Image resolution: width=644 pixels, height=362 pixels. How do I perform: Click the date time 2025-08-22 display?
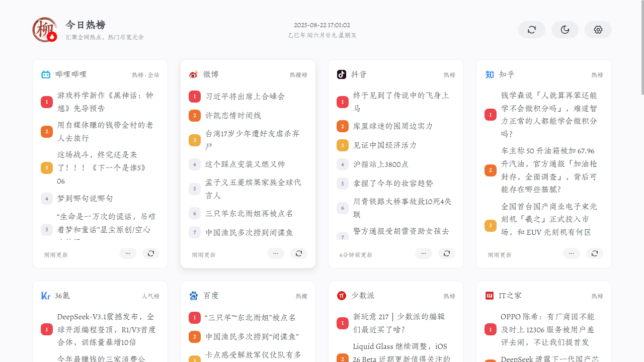[322, 25]
